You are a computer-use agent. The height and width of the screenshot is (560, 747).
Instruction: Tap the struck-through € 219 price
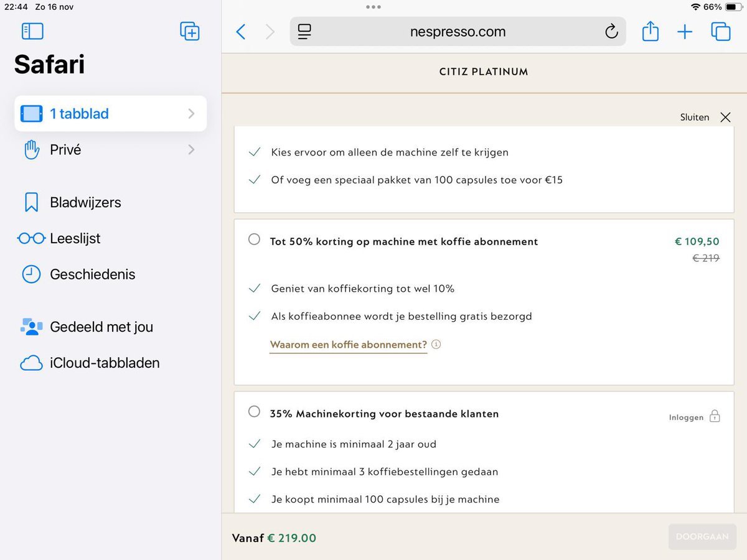coord(706,258)
